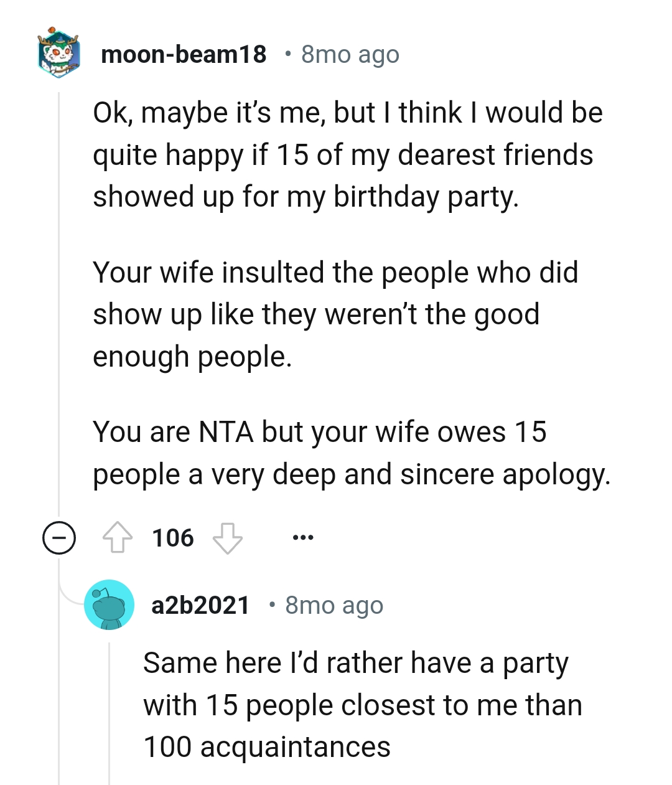
Task: Collapse moon-beam18's comment using the minus button
Action: coord(58,538)
